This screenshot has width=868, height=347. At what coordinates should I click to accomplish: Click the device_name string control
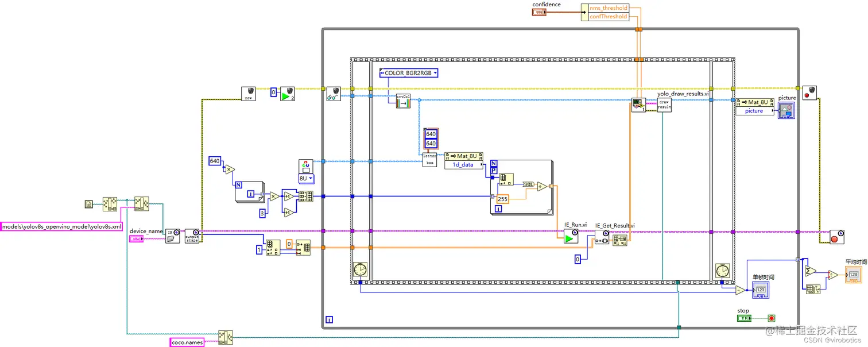pos(137,239)
